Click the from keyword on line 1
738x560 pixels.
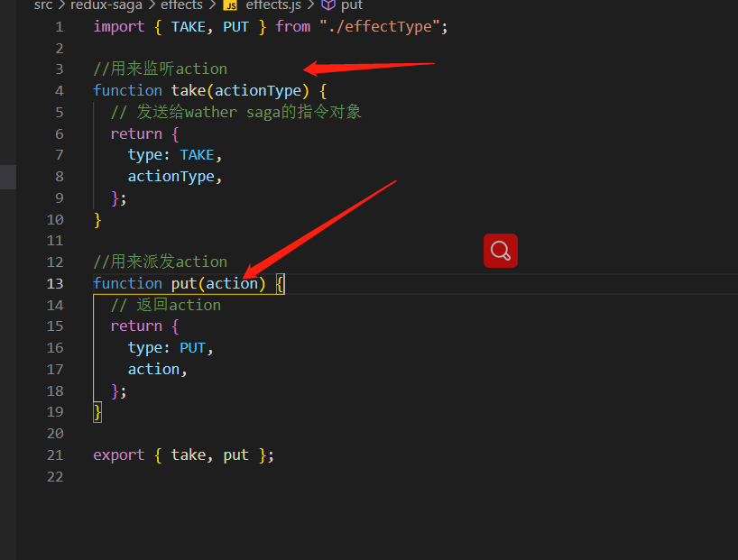[x=292, y=27]
